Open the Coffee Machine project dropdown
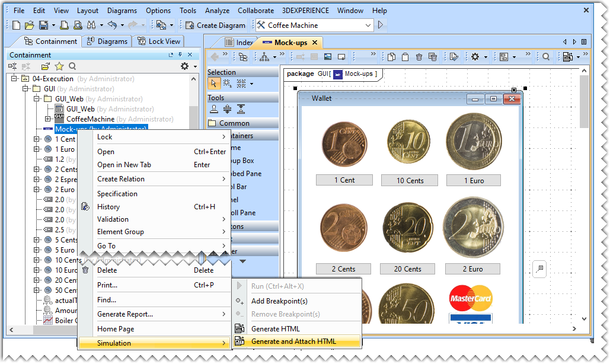610x364 pixels. (x=368, y=25)
